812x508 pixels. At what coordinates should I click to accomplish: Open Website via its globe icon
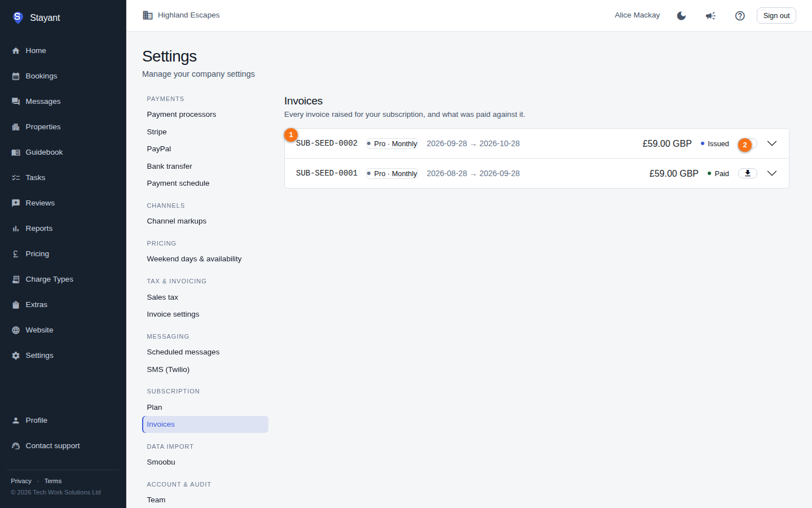(16, 330)
